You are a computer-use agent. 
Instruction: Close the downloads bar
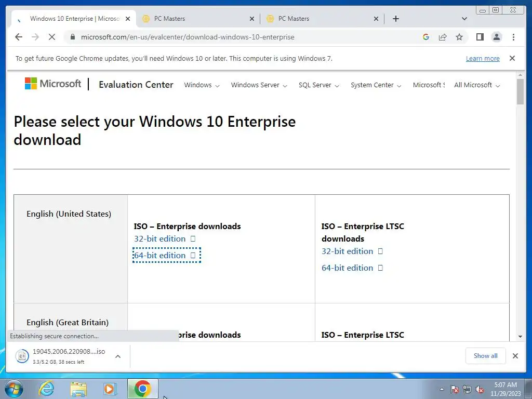click(x=515, y=355)
